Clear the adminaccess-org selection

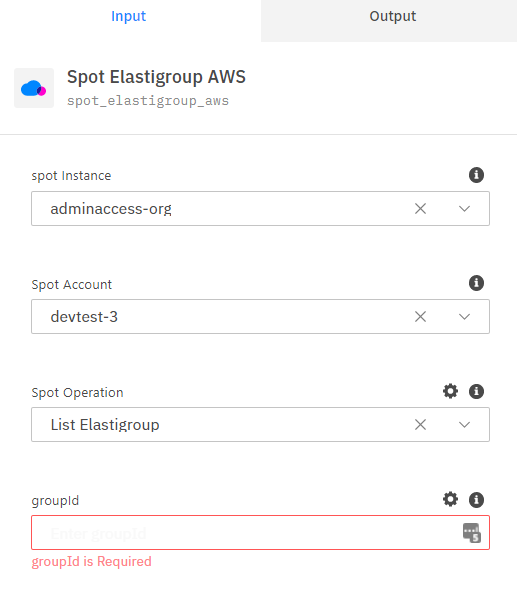click(x=420, y=209)
